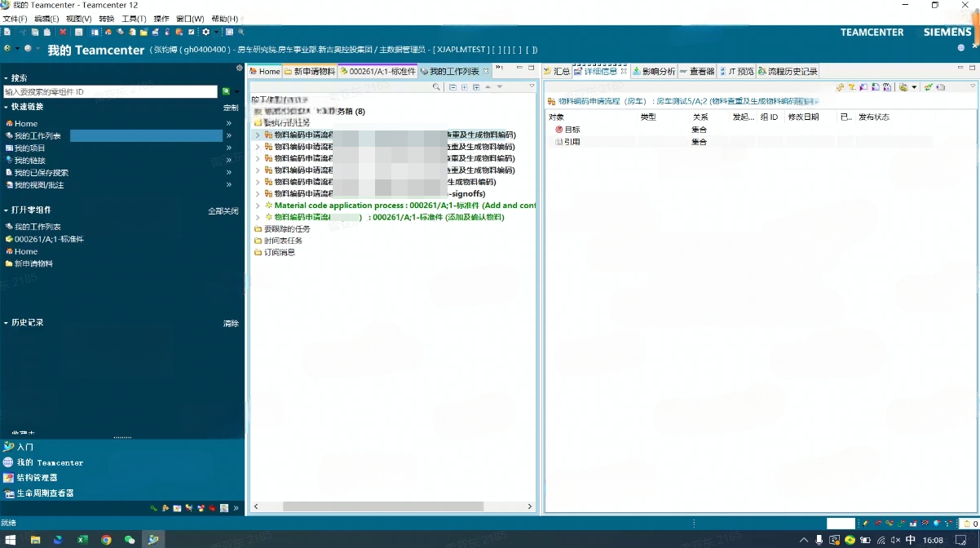Image resolution: width=980 pixels, height=548 pixels.
Task: Open the navigation pane gear settings icon
Action: coord(239,68)
